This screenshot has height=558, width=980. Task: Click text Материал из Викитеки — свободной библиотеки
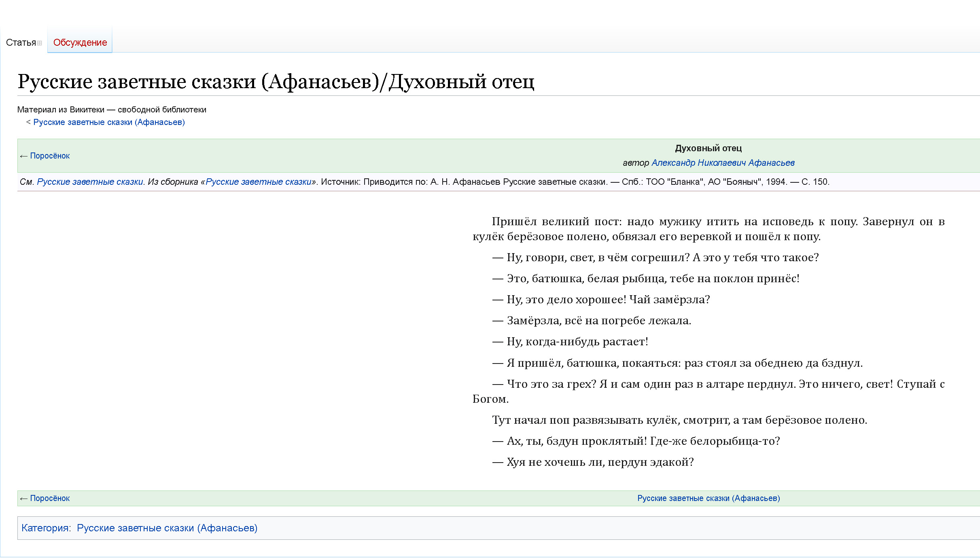112,110
